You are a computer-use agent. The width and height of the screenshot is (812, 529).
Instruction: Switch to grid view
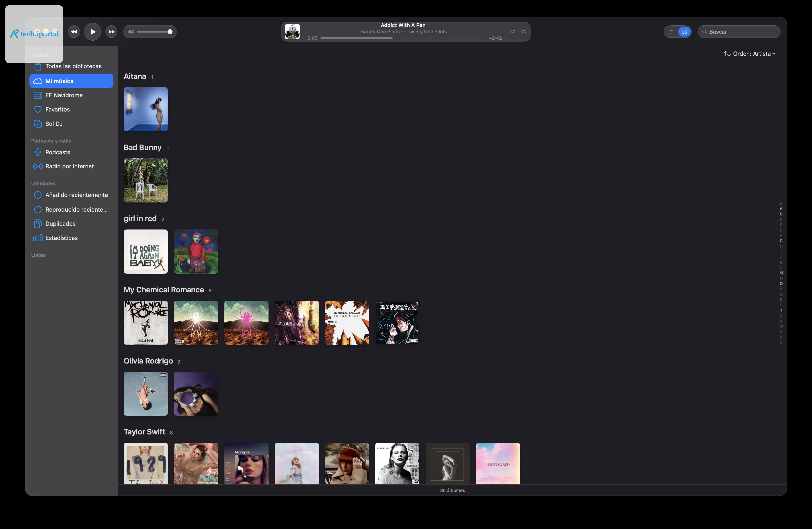tap(684, 32)
